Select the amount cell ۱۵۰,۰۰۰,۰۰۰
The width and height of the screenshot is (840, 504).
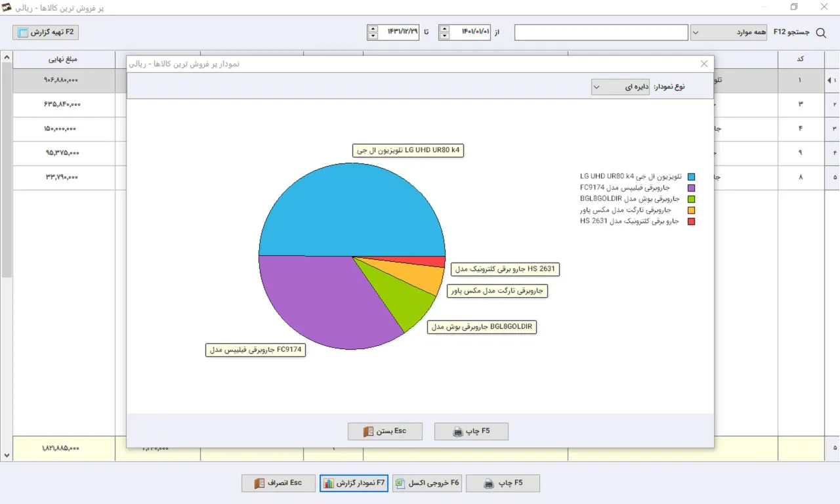(x=64, y=129)
